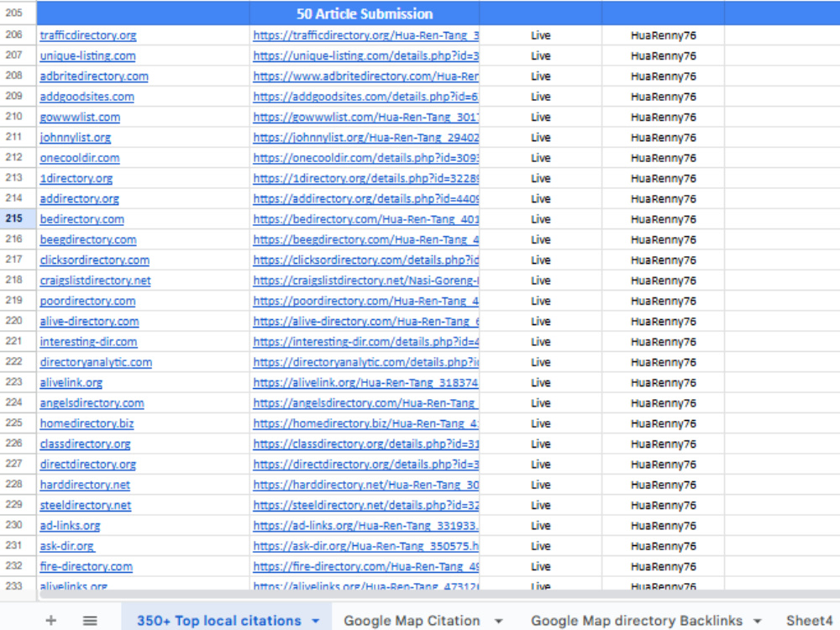Select the HuaRenny76 cell in row 215
The width and height of the screenshot is (840, 630).
664,219
